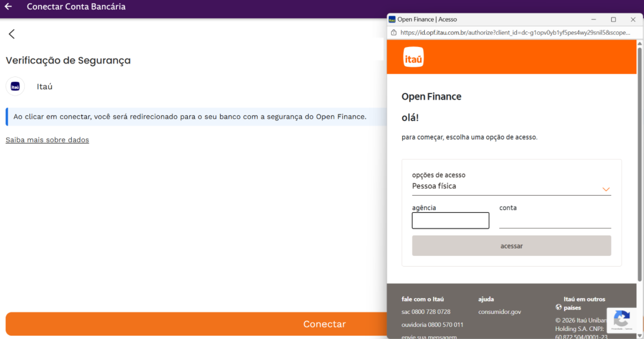Click the blue Open Finance info banner
Screen dimensions: 644x339
click(x=196, y=117)
